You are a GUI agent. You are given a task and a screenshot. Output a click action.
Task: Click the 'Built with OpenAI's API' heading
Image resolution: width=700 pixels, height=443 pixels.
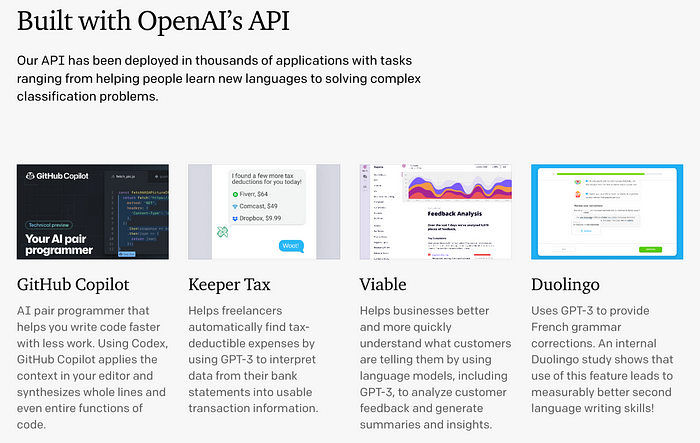click(x=153, y=21)
